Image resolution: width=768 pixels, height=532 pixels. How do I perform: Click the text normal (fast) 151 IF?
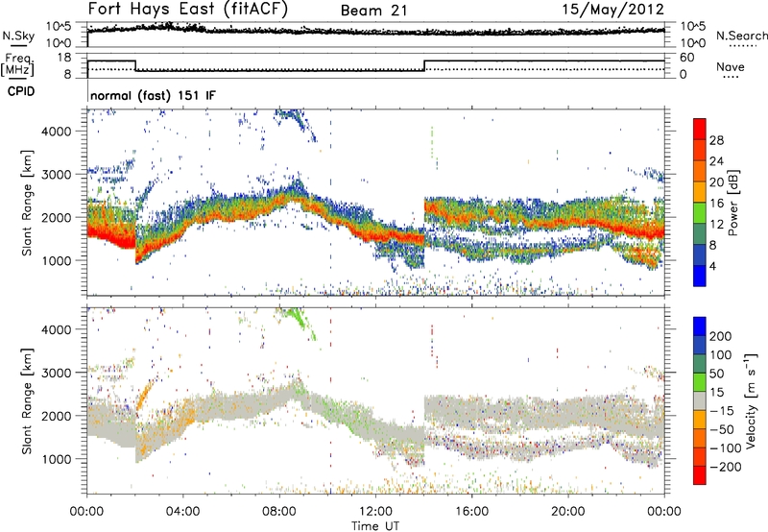[x=153, y=95]
